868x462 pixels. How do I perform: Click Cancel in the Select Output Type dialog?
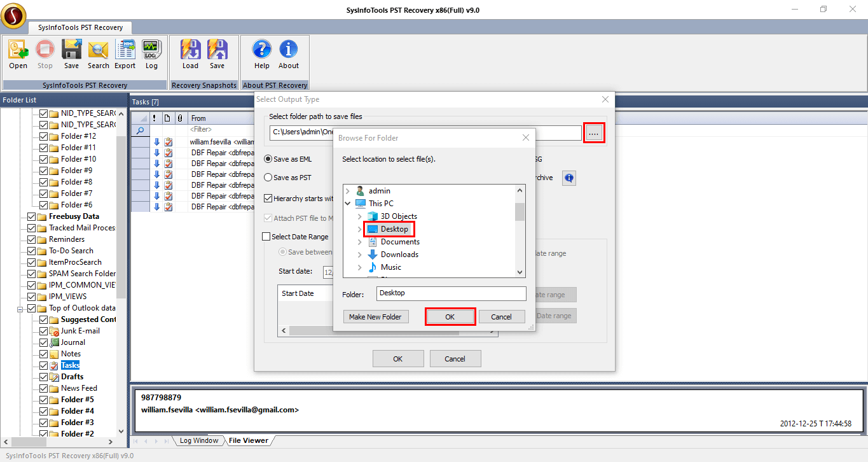(455, 359)
